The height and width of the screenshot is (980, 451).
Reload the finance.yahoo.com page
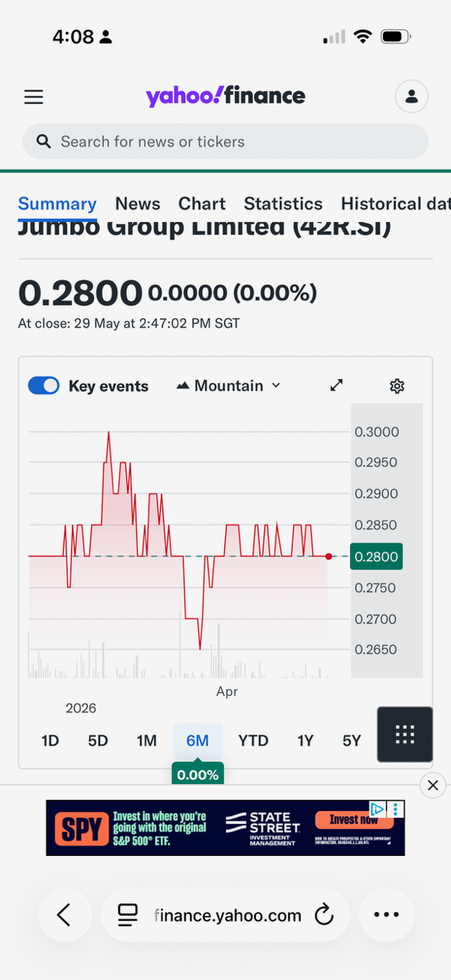pyautogui.click(x=324, y=915)
